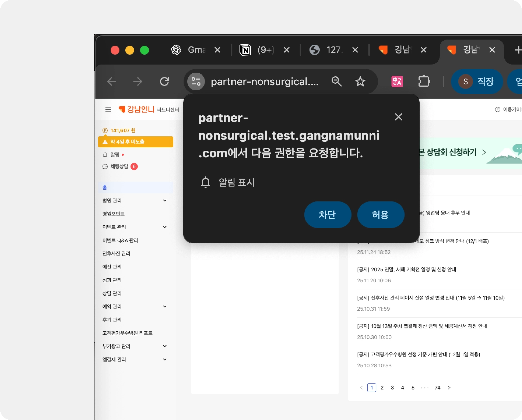Open the hamburger menu in partner center
The height and width of the screenshot is (420, 522).
point(108,110)
